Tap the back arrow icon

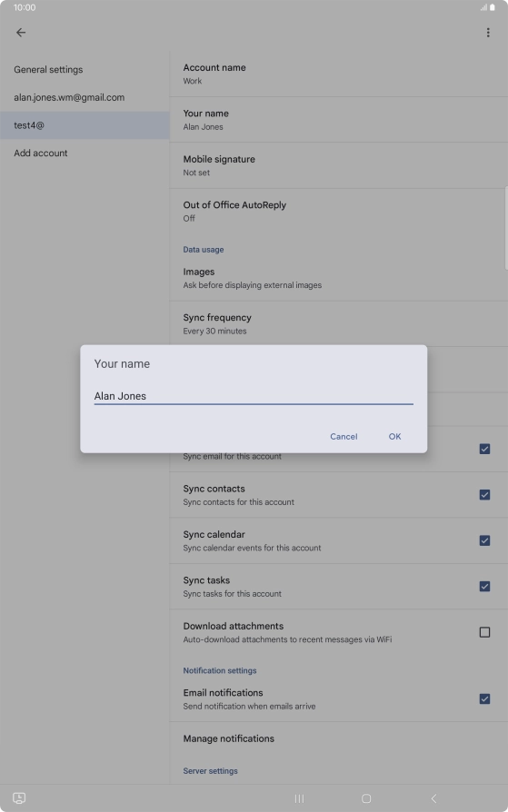pos(21,33)
